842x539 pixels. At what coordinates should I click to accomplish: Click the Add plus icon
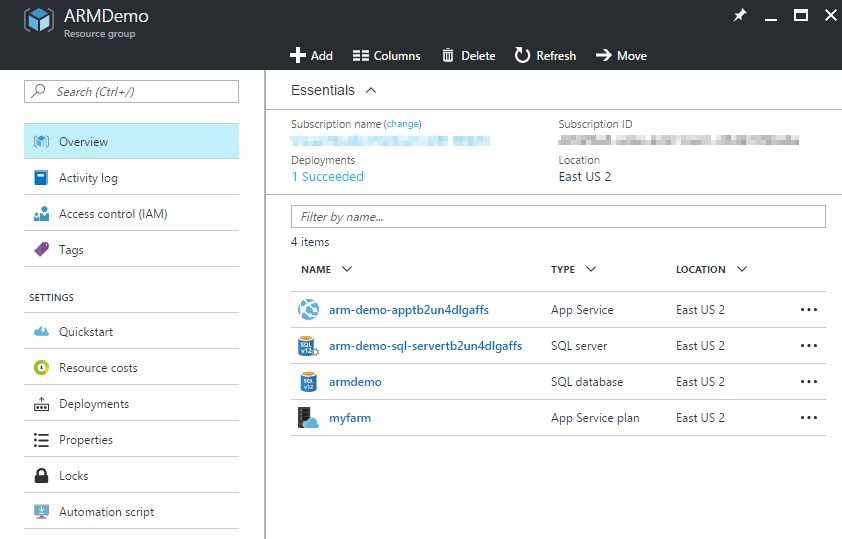coord(297,55)
